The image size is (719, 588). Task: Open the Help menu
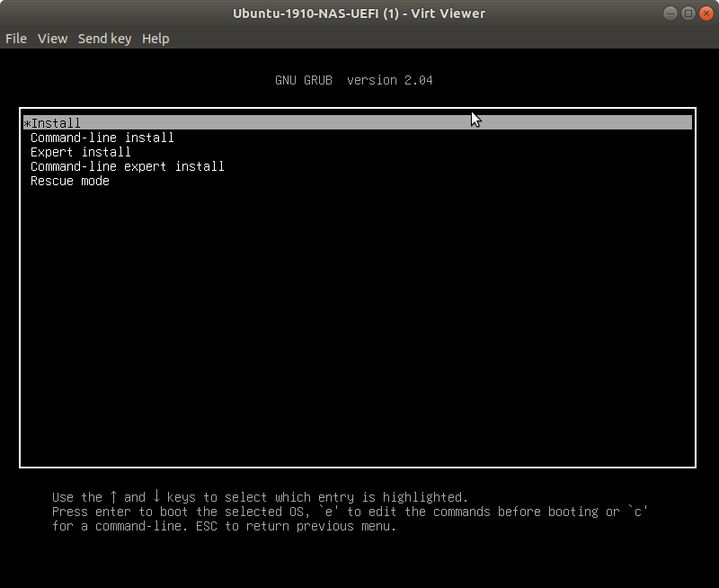click(155, 39)
